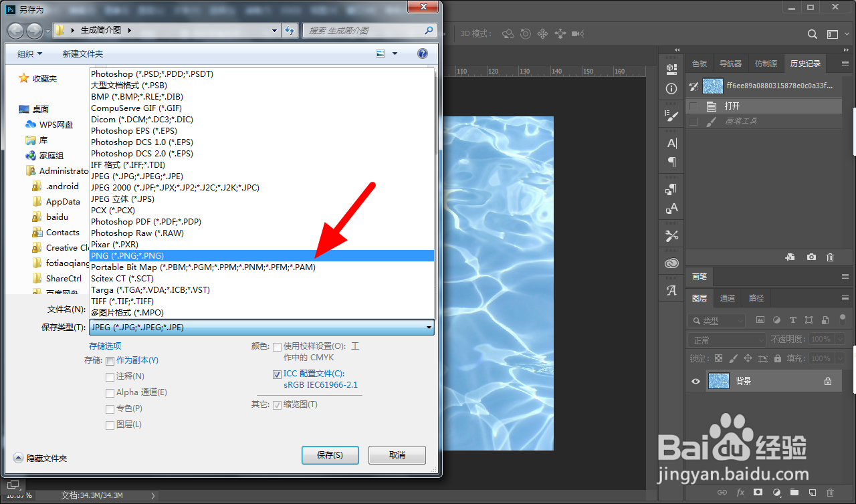
Task: Select the Contacts folder in tree
Action: [x=56, y=232]
